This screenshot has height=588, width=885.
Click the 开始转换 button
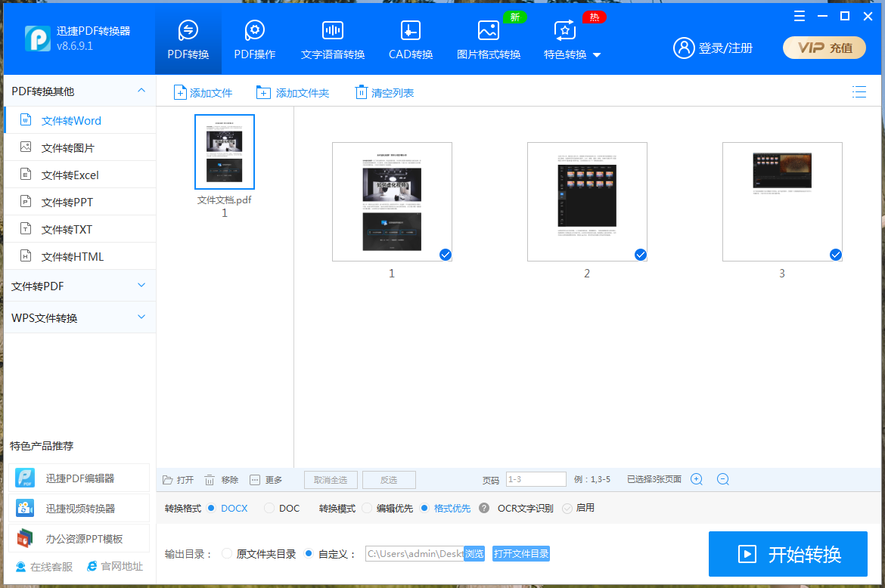pos(788,554)
